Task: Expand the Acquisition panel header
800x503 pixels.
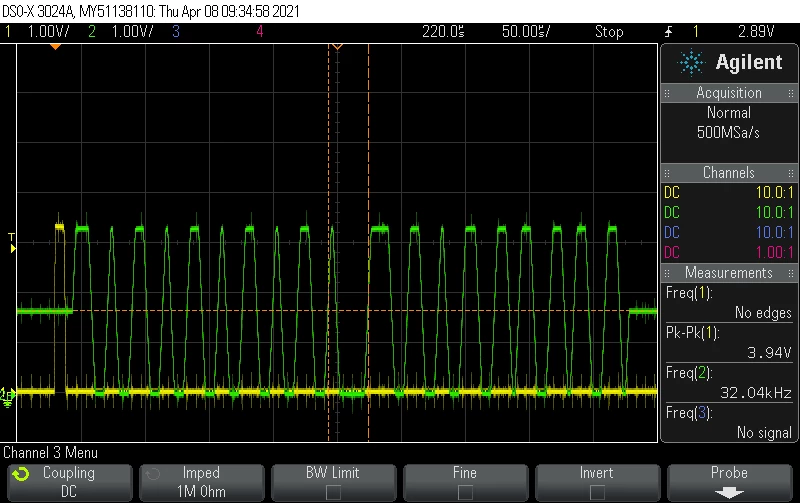Action: (x=729, y=93)
